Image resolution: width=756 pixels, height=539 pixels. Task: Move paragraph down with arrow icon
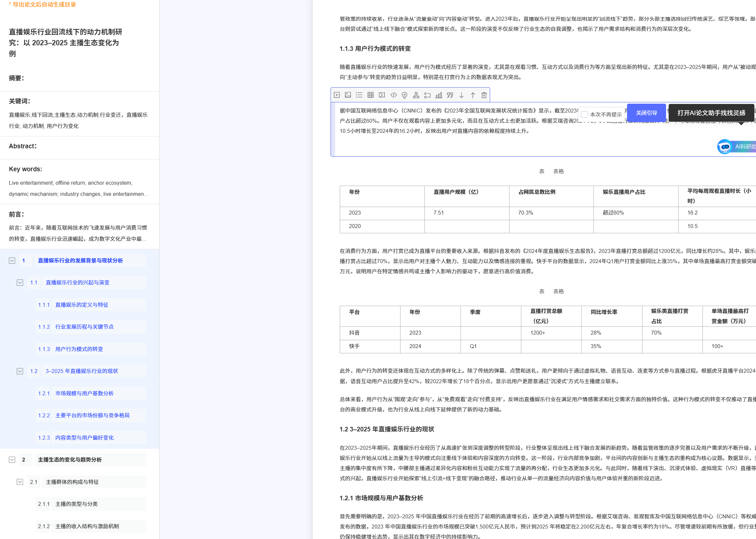(462, 95)
